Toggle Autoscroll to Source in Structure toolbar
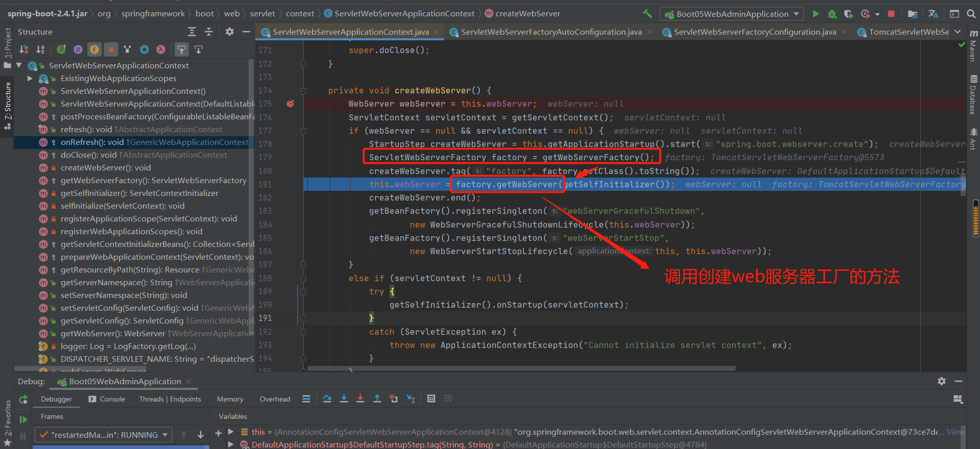The image size is (980, 449). pyautogui.click(x=182, y=49)
